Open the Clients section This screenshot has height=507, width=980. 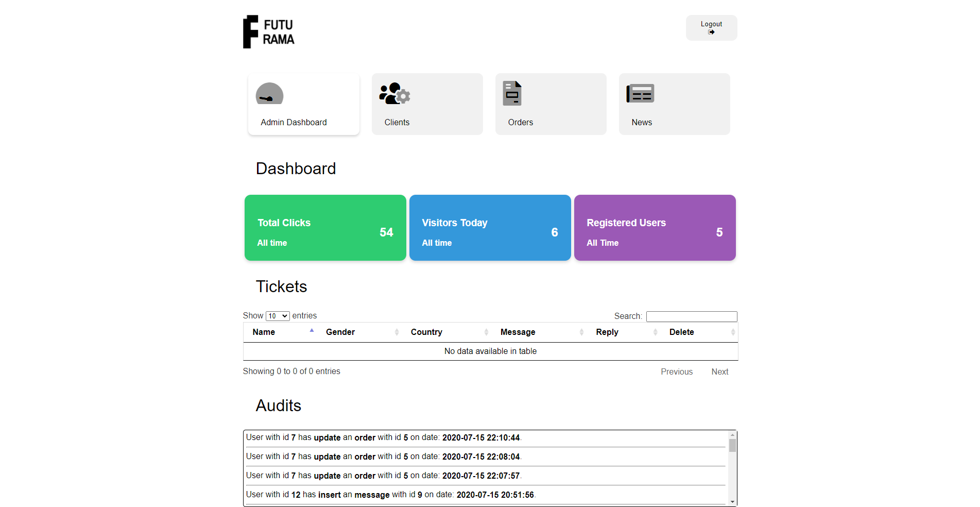pos(427,104)
